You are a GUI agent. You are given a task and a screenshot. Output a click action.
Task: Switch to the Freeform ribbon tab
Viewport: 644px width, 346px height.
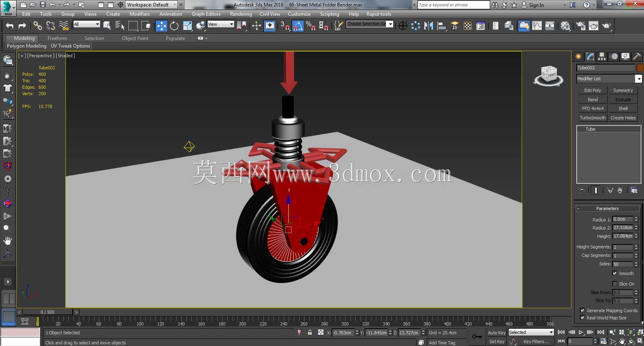pos(57,38)
